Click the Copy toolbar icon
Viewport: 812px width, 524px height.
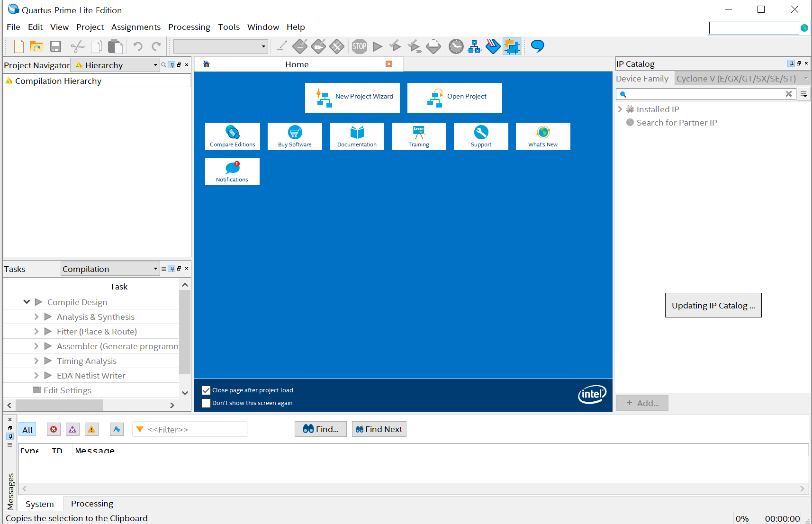click(96, 46)
